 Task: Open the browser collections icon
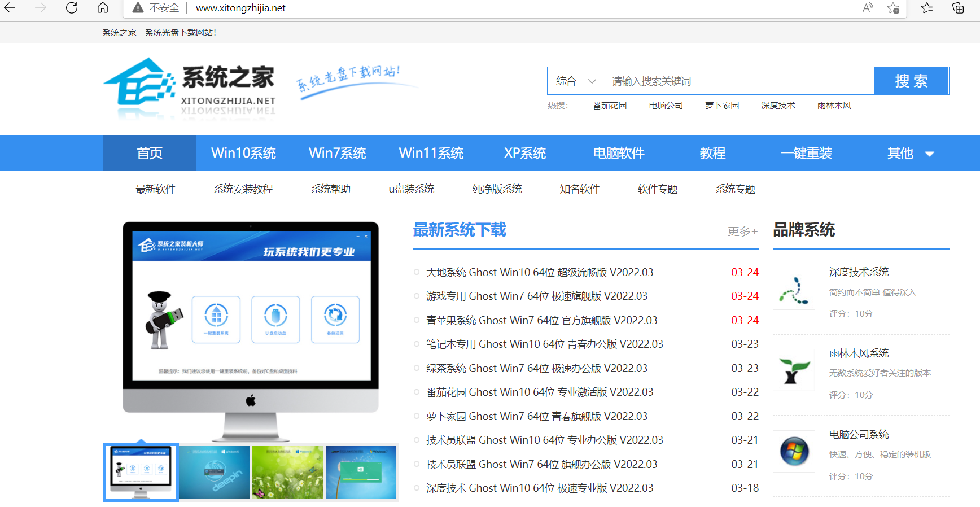coord(958,8)
